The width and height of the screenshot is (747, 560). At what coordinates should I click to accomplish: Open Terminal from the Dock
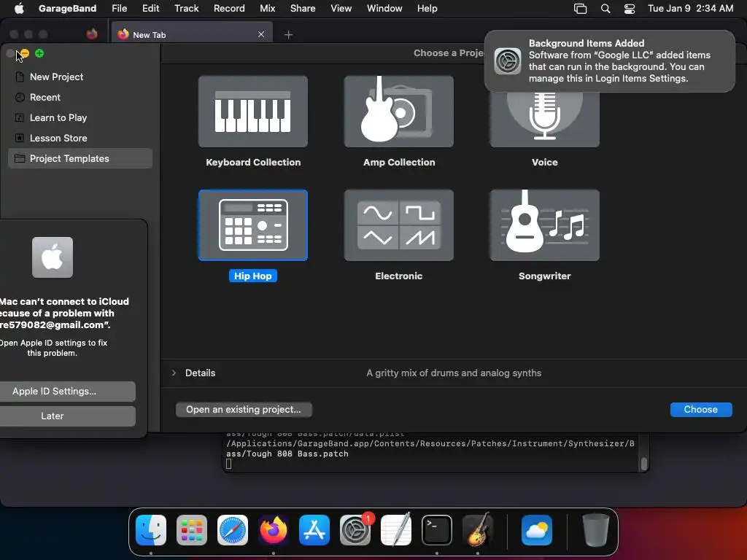pos(437,530)
